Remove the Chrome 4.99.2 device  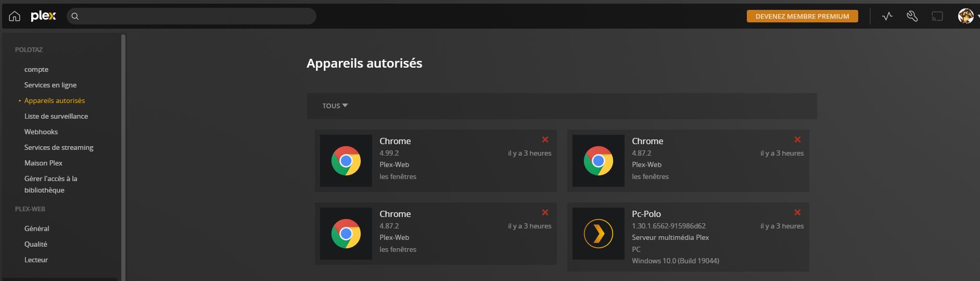[545, 139]
